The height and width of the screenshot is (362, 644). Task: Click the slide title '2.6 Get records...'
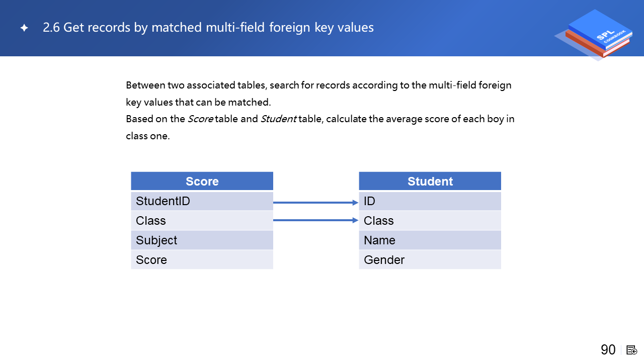click(x=208, y=28)
